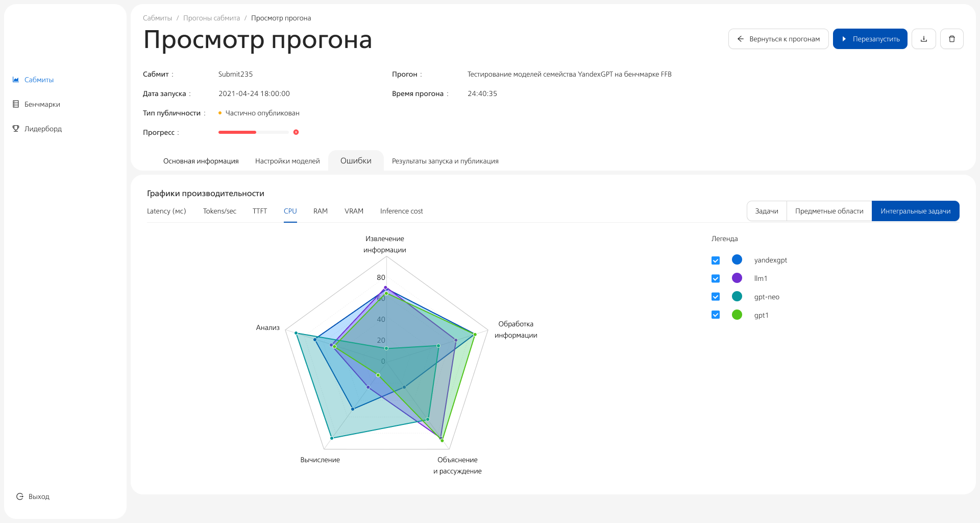Click Объяснение и рассуждение axis label
Image resolution: width=980 pixels, height=523 pixels.
point(457,465)
